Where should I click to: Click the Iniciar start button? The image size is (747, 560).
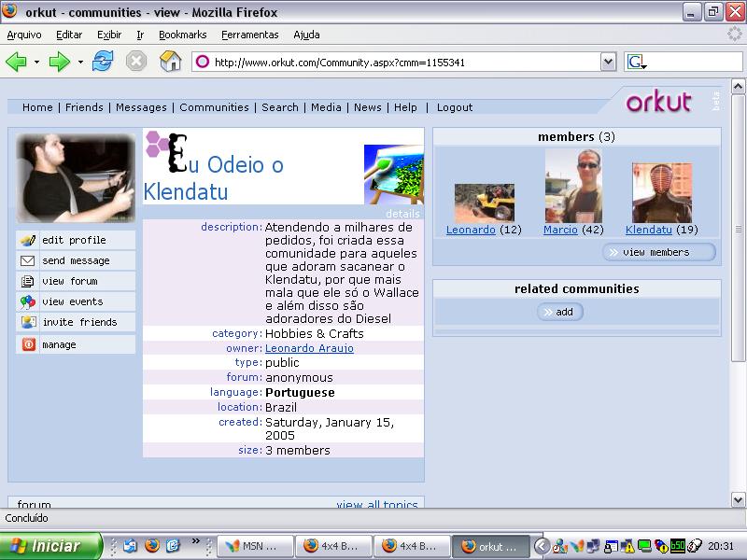(x=49, y=546)
